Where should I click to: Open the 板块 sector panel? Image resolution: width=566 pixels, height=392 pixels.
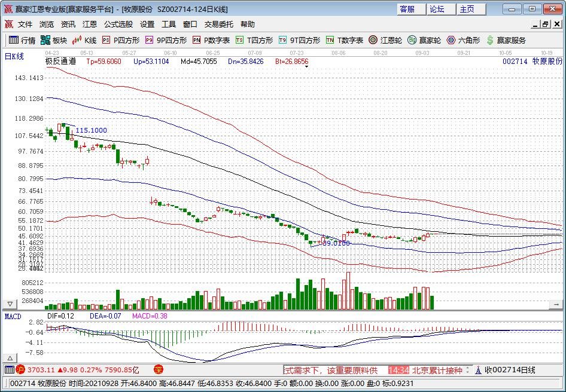pyautogui.click(x=54, y=40)
